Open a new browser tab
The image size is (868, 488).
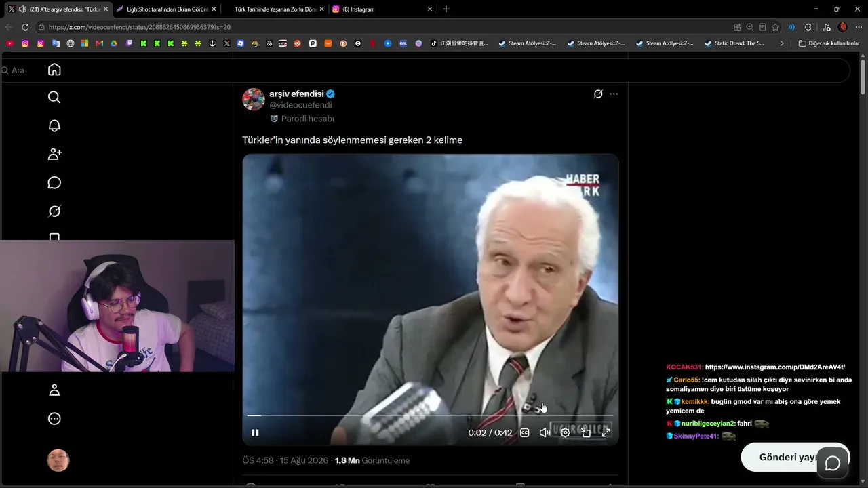[x=446, y=9]
